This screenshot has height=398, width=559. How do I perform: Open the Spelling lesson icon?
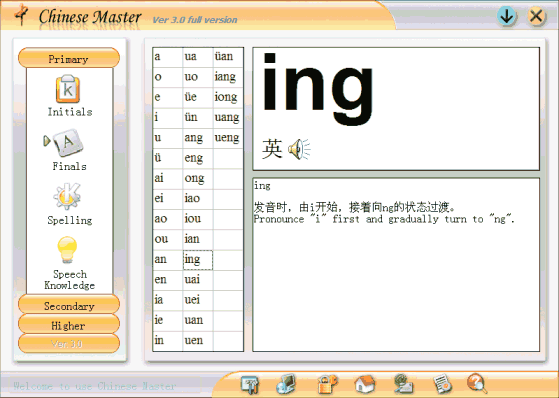click(67, 196)
